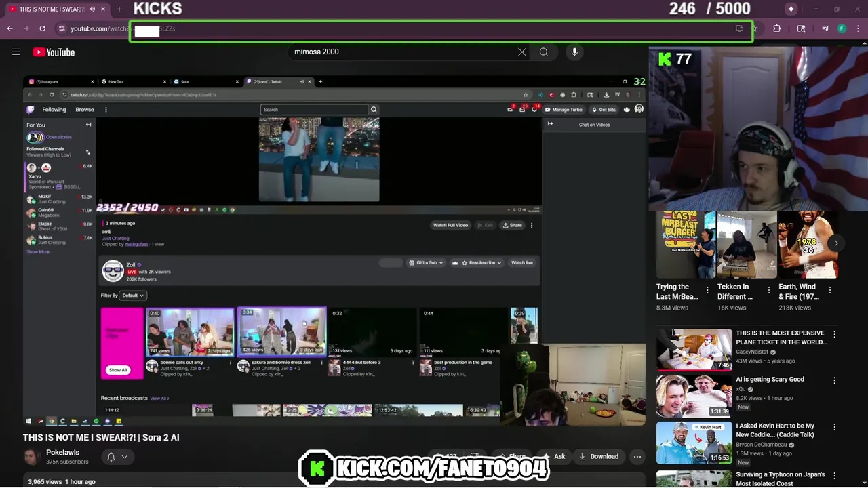
Task: Open the Chrome extensions puzzle menu
Action: pos(777,28)
